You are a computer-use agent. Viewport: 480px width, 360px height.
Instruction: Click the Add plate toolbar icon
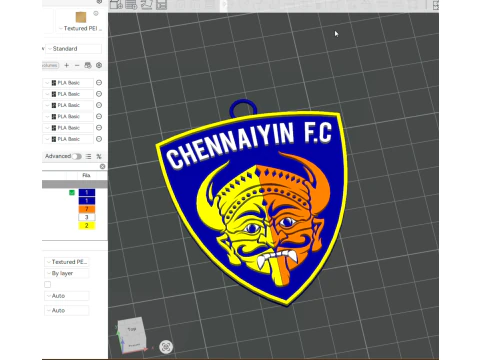pos(131,5)
